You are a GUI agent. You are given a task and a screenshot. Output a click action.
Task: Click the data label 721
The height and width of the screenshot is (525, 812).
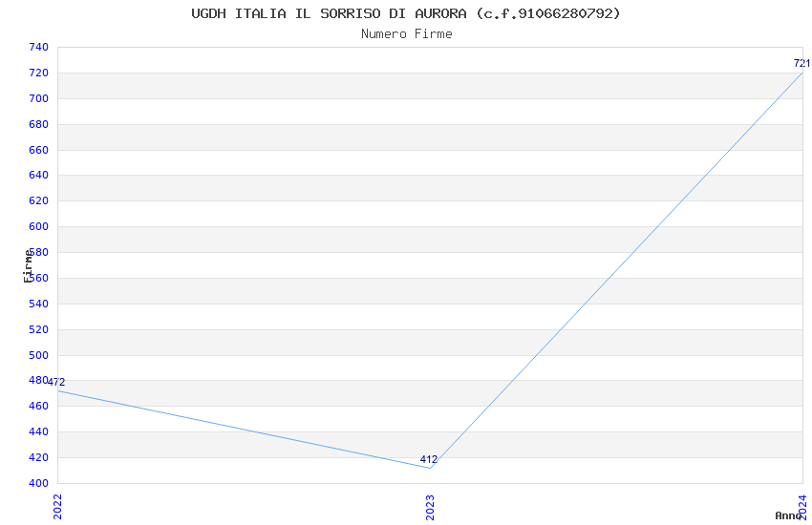[x=802, y=63]
